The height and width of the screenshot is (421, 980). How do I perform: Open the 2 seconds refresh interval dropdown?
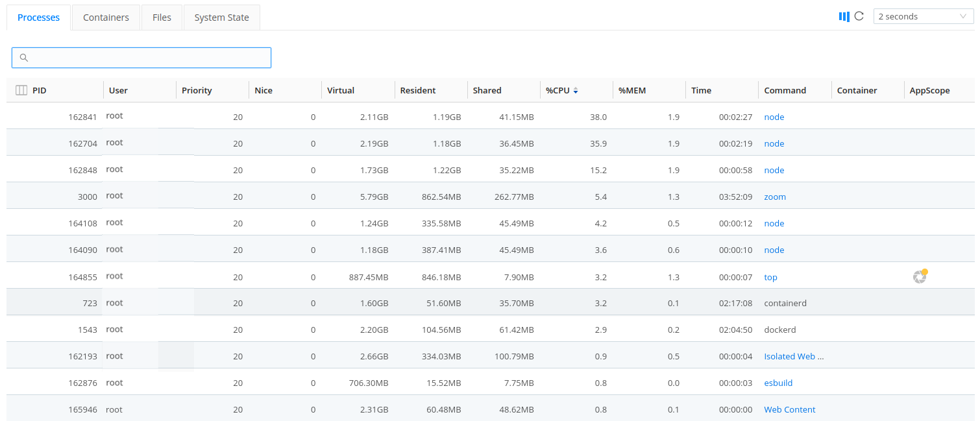coord(923,17)
